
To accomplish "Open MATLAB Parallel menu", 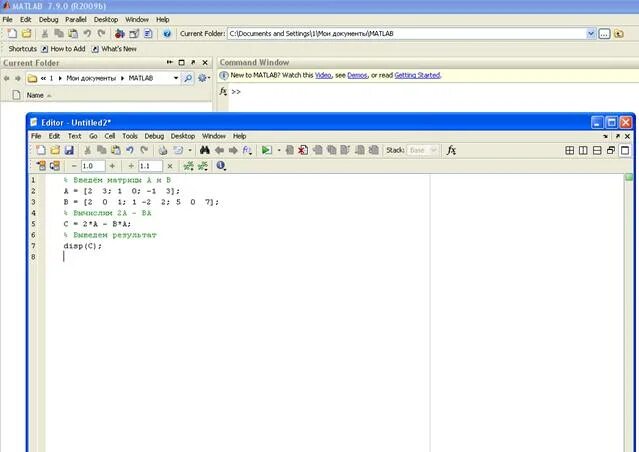I will 76,19.
